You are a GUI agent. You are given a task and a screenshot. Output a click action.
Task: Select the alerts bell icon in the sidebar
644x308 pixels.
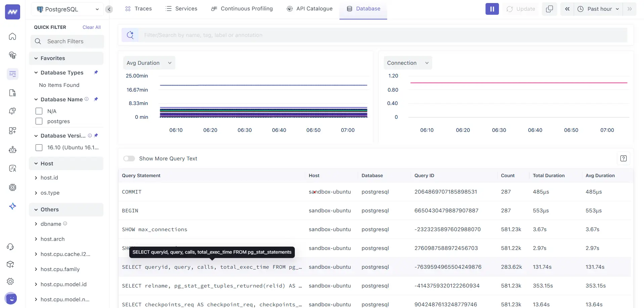12,111
